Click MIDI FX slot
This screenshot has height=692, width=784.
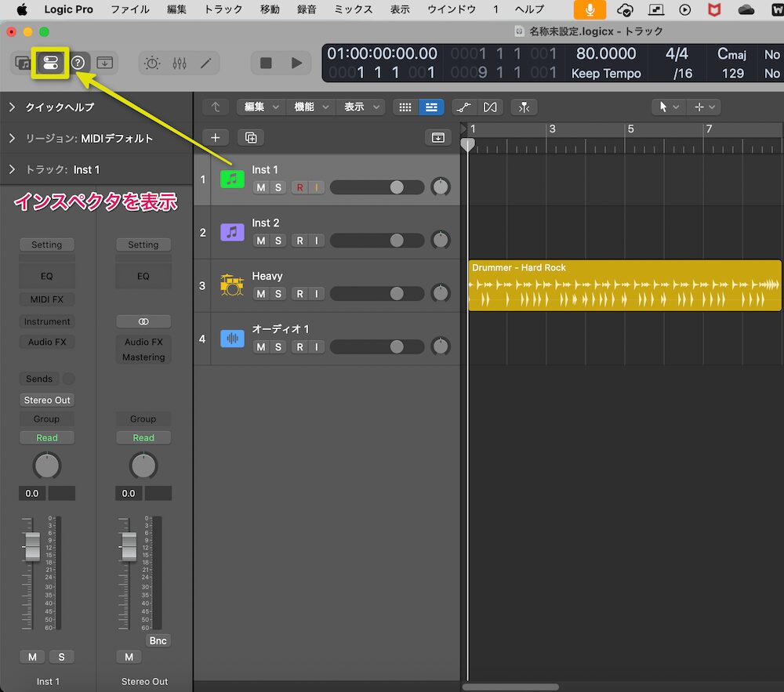pos(47,299)
